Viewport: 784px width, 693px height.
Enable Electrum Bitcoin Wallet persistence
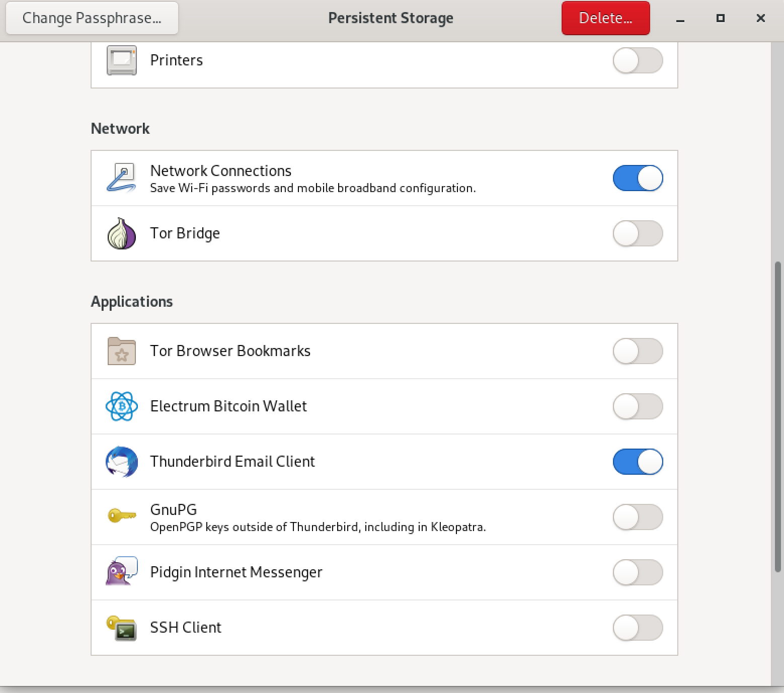[x=638, y=406]
